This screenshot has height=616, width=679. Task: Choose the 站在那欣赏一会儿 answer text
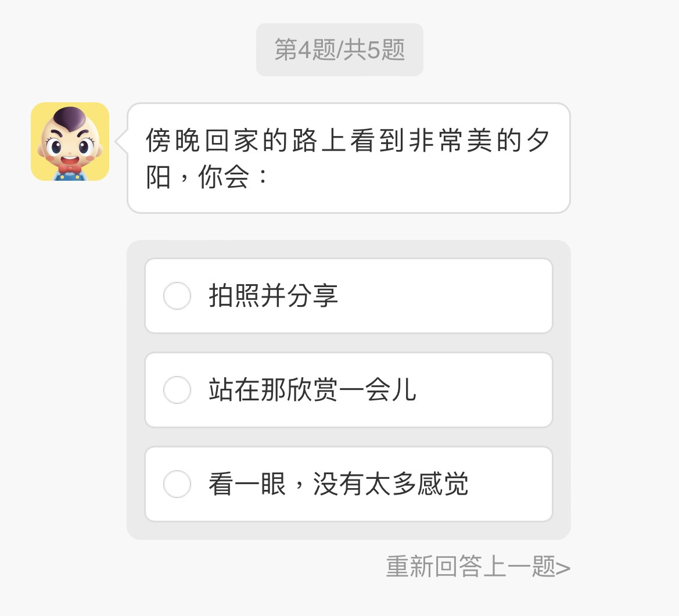click(312, 390)
